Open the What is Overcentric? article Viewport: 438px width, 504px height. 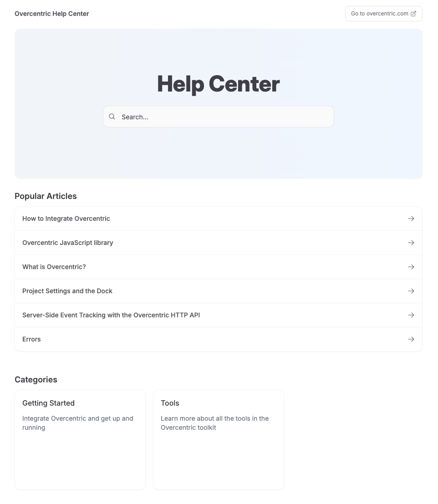54,267
